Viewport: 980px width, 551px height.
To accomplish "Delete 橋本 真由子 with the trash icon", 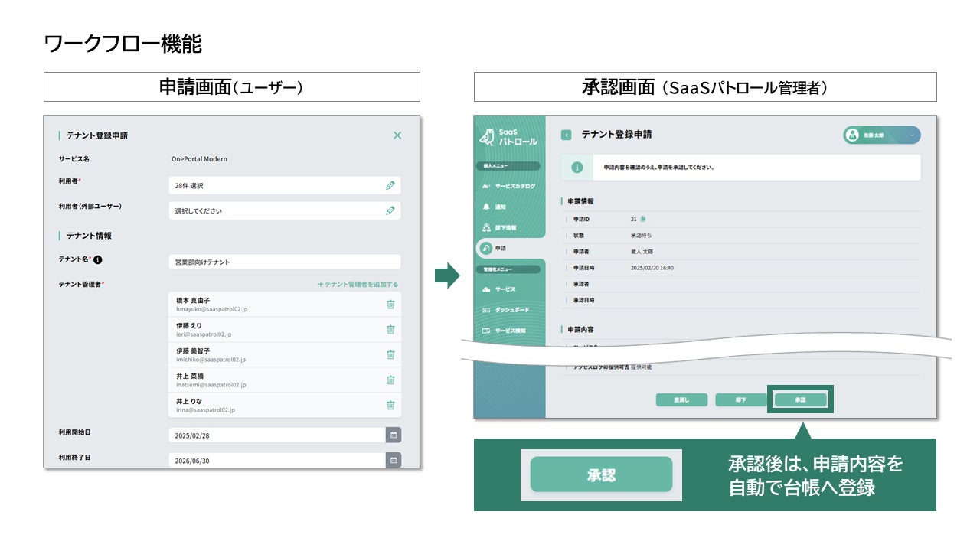I will coord(390,305).
